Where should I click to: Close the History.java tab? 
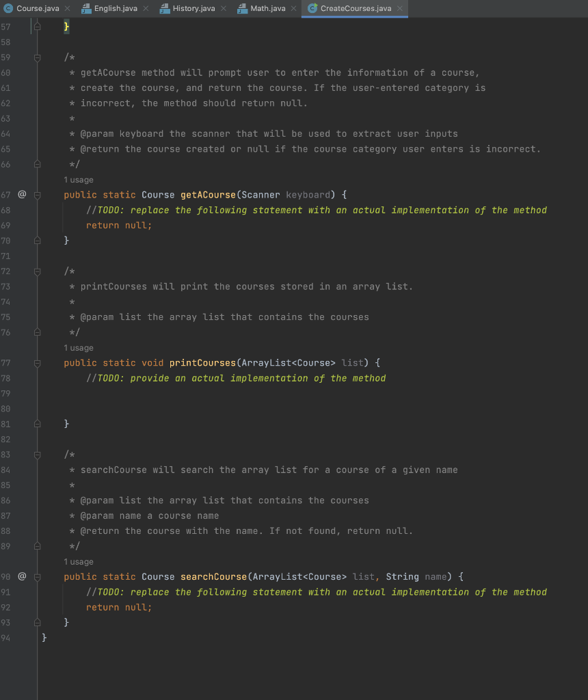[223, 8]
